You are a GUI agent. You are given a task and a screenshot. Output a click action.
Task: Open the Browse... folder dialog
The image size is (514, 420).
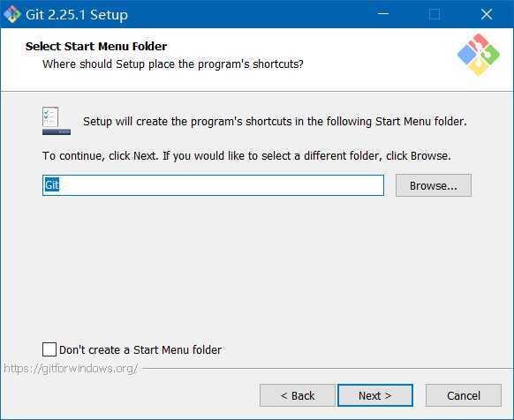(x=434, y=185)
